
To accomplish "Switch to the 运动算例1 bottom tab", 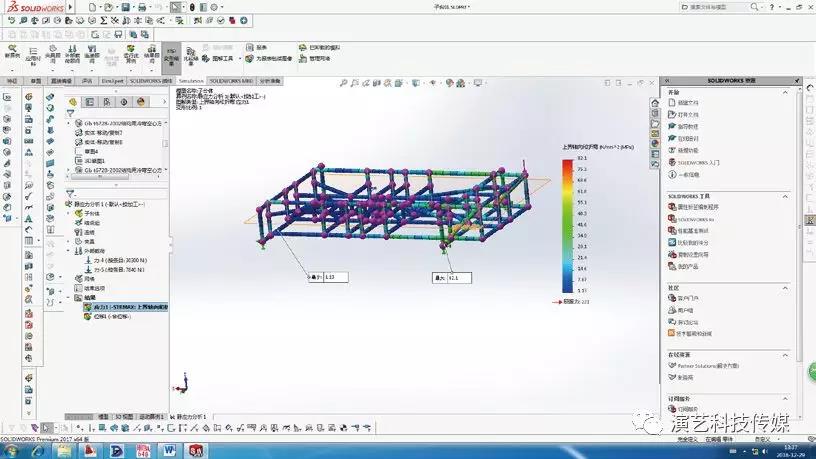I will coord(151,417).
